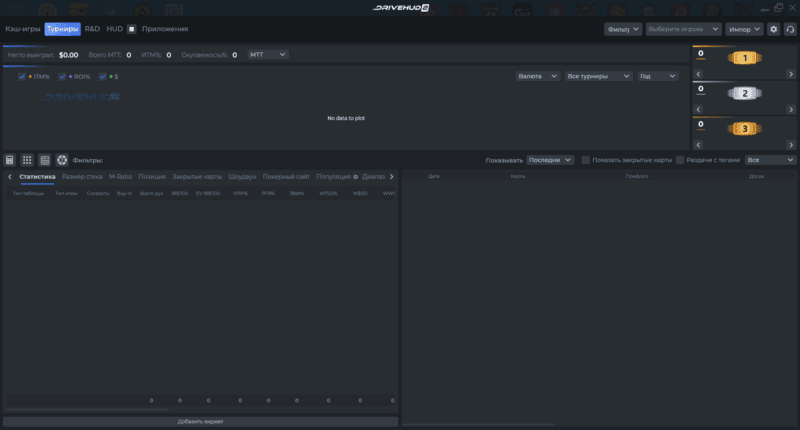Open the Валюта dropdown
Viewport: 800px width, 430px height.
[537, 76]
